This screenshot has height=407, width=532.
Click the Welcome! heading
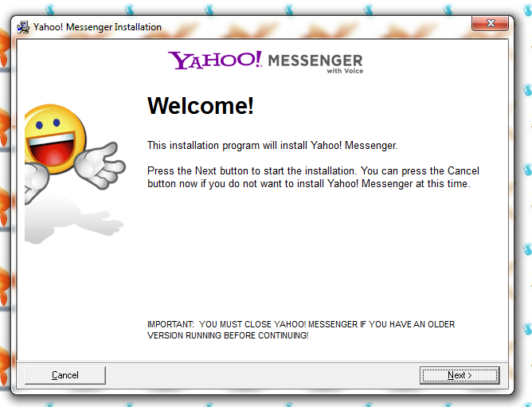pyautogui.click(x=200, y=106)
